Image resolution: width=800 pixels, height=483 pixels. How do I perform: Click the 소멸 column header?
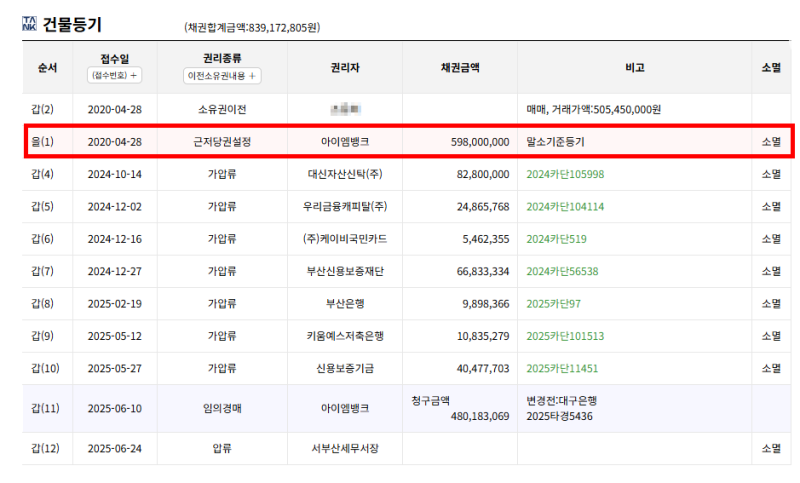pyautogui.click(x=771, y=68)
